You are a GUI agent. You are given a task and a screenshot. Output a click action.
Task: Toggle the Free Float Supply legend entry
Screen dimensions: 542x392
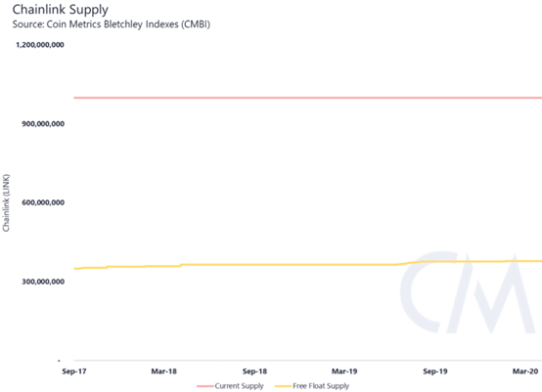click(312, 386)
